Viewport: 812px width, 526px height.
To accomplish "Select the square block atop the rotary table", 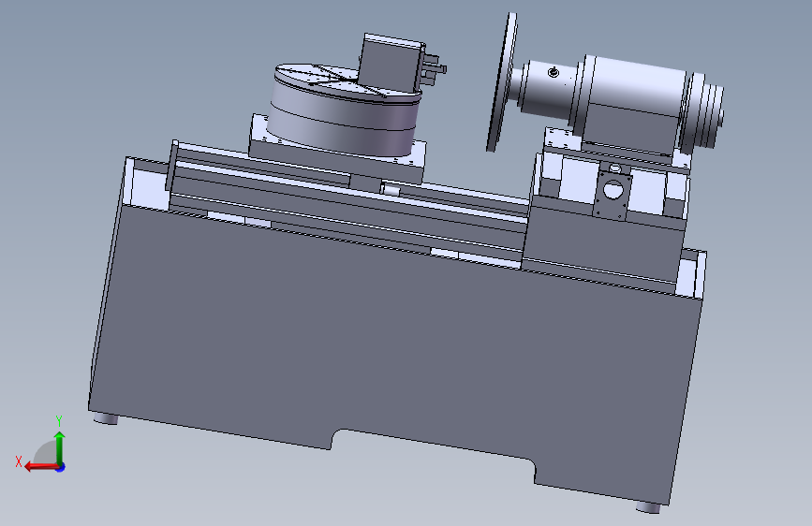I will click(x=392, y=61).
